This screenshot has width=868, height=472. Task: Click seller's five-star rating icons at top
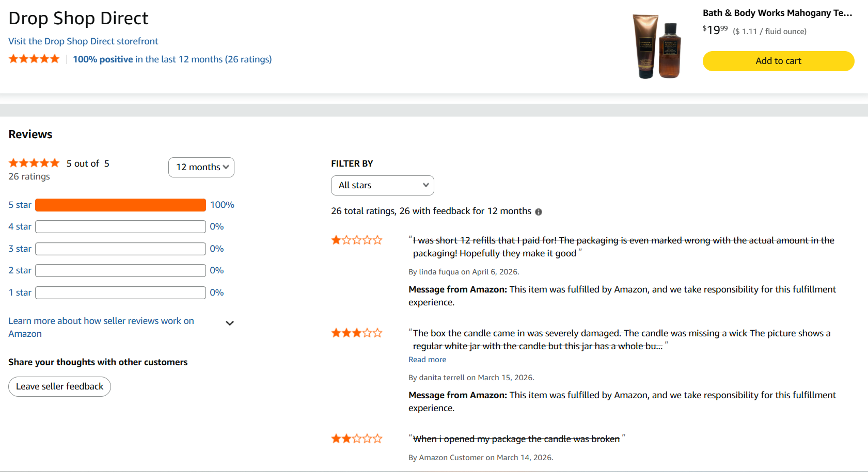click(34, 59)
